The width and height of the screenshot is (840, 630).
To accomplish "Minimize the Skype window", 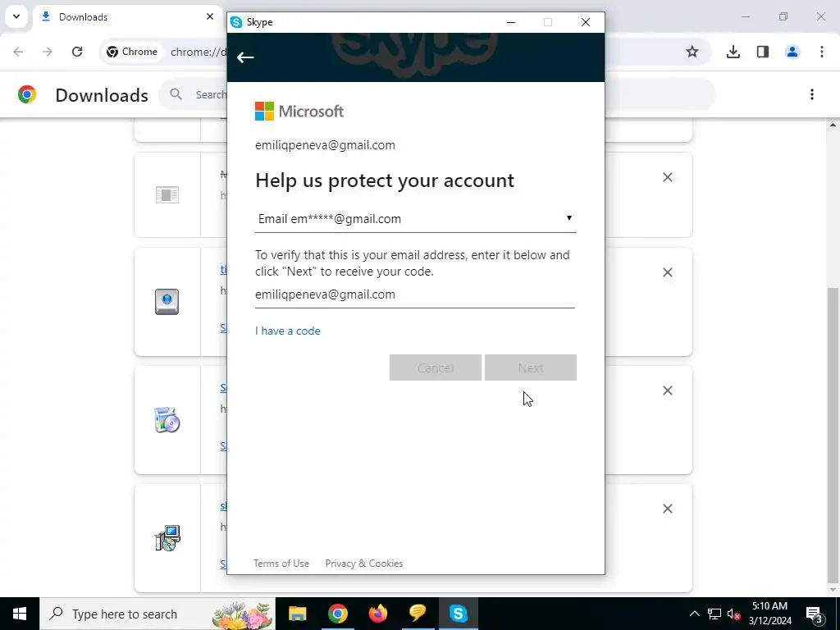I will 510,22.
